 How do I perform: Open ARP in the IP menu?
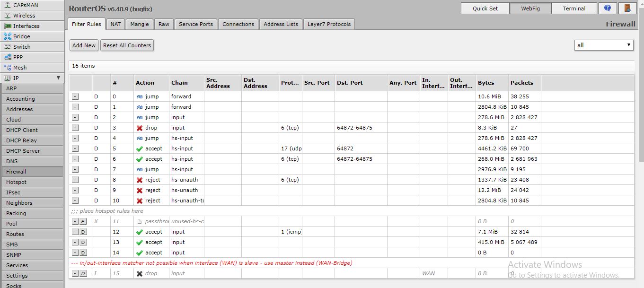point(32,88)
